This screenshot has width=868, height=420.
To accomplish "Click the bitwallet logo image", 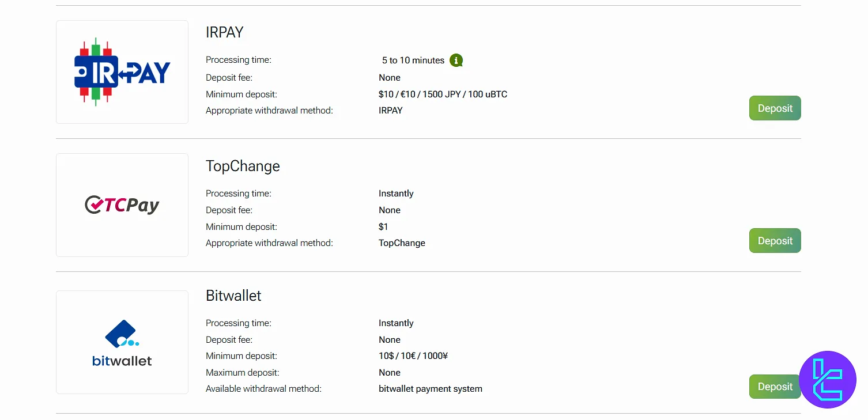I will coord(122,342).
